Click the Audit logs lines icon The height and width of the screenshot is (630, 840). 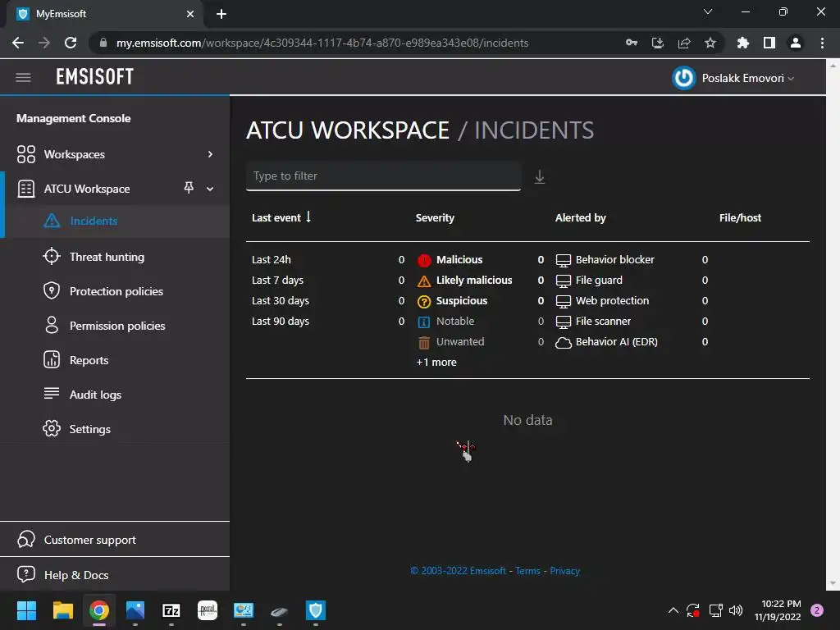tap(52, 393)
